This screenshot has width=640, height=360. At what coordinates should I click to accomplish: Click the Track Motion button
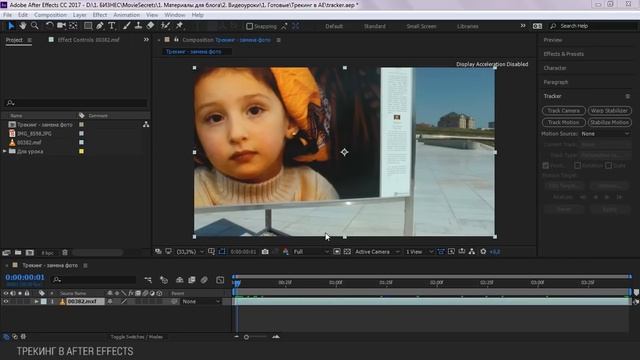pos(563,122)
